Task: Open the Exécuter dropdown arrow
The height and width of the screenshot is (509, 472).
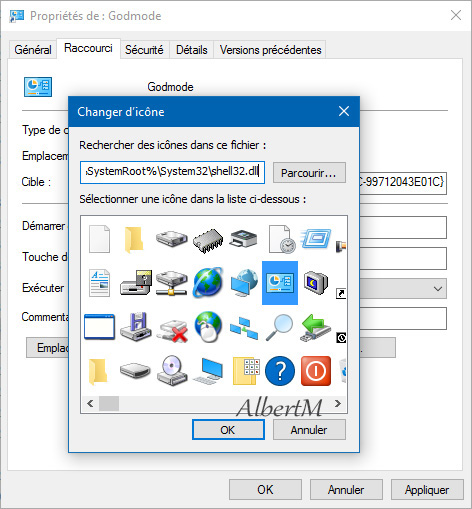Action: tap(438, 288)
